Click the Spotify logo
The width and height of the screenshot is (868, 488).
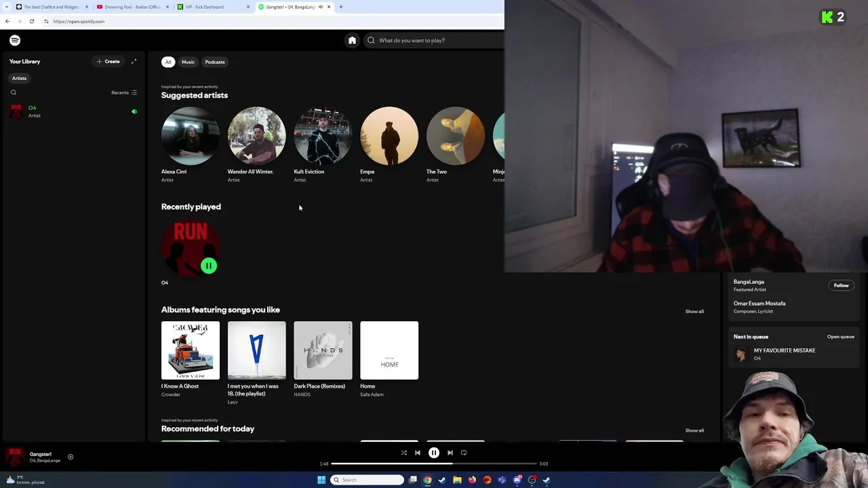[x=15, y=41]
